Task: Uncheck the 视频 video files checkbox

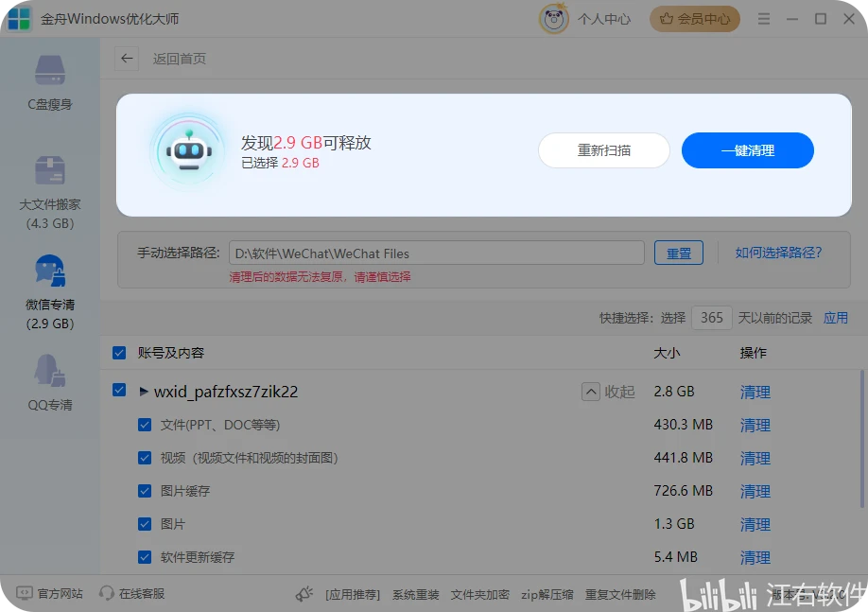Action: click(145, 458)
